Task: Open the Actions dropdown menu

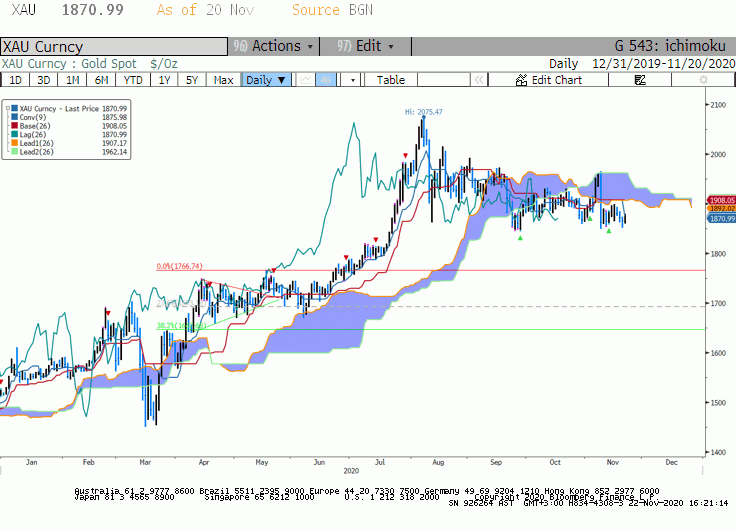Action: coord(274,46)
